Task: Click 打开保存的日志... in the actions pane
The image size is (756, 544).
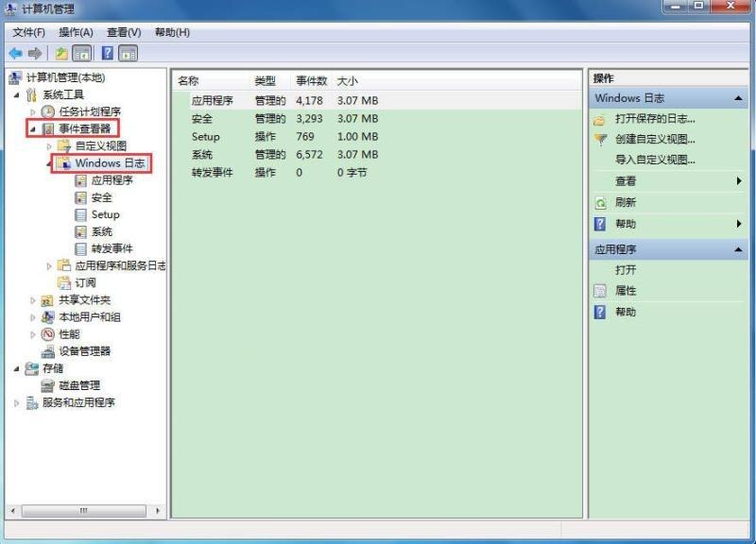Action: click(x=654, y=119)
